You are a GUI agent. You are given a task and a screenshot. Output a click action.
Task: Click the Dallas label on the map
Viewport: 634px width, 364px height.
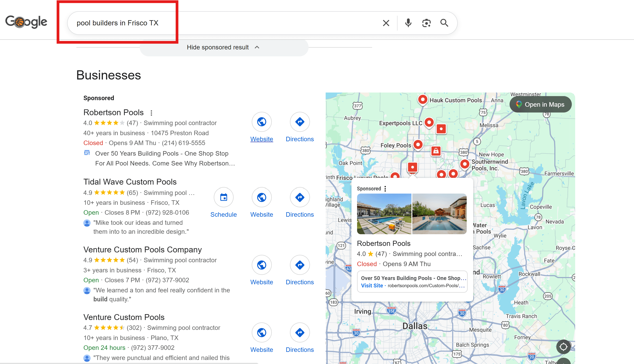click(415, 326)
